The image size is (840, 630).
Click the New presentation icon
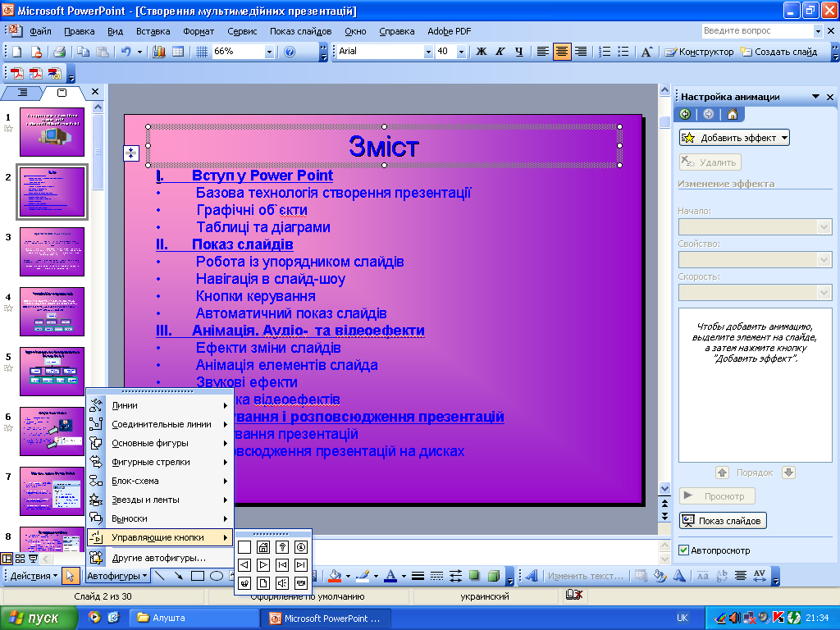coord(16,52)
